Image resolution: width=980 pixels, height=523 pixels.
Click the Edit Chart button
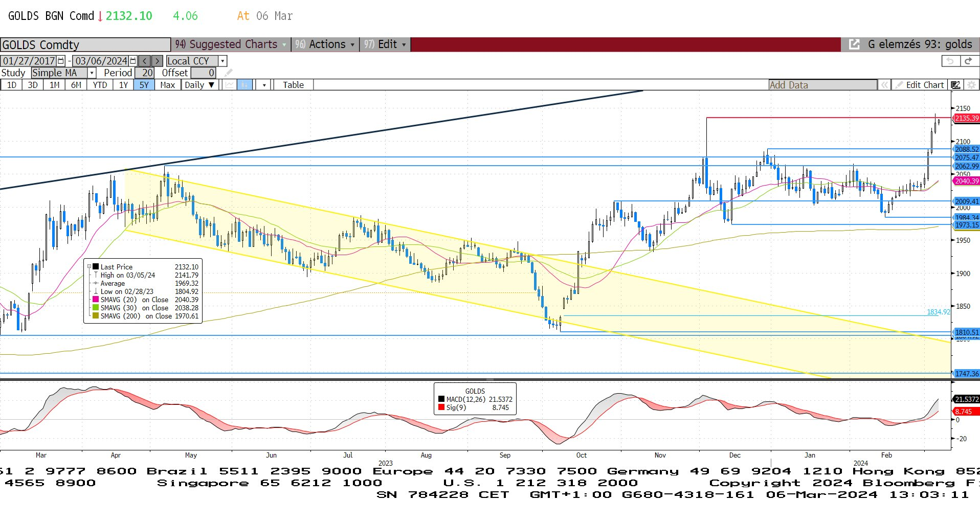(x=919, y=85)
